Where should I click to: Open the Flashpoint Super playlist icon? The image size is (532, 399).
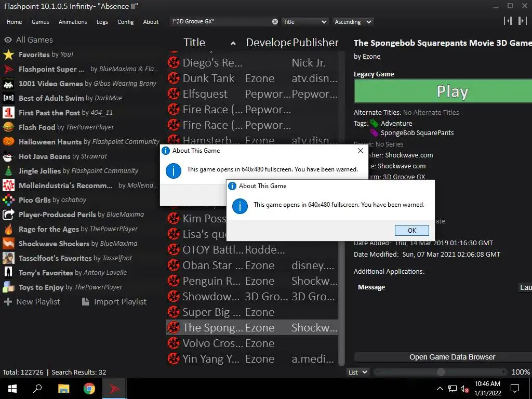click(8, 69)
